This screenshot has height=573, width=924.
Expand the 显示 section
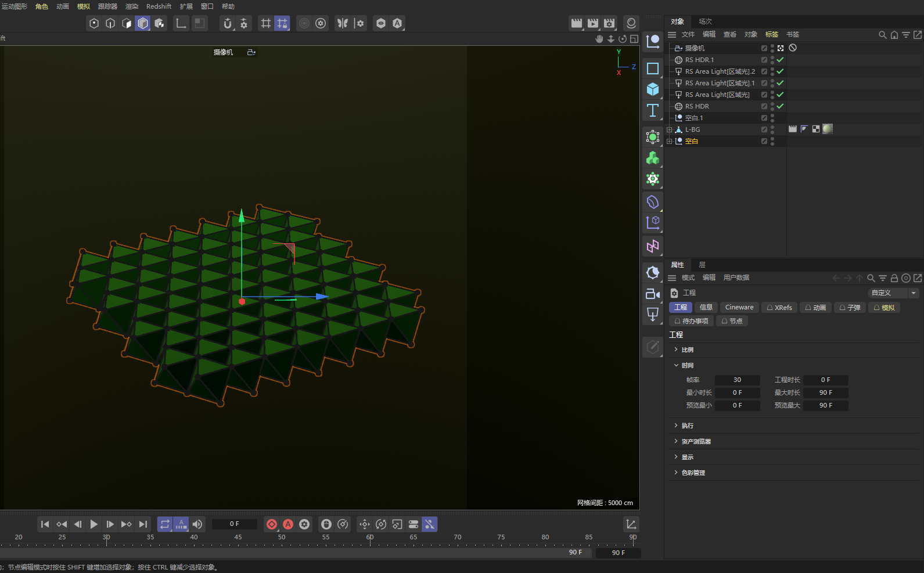[676, 457]
